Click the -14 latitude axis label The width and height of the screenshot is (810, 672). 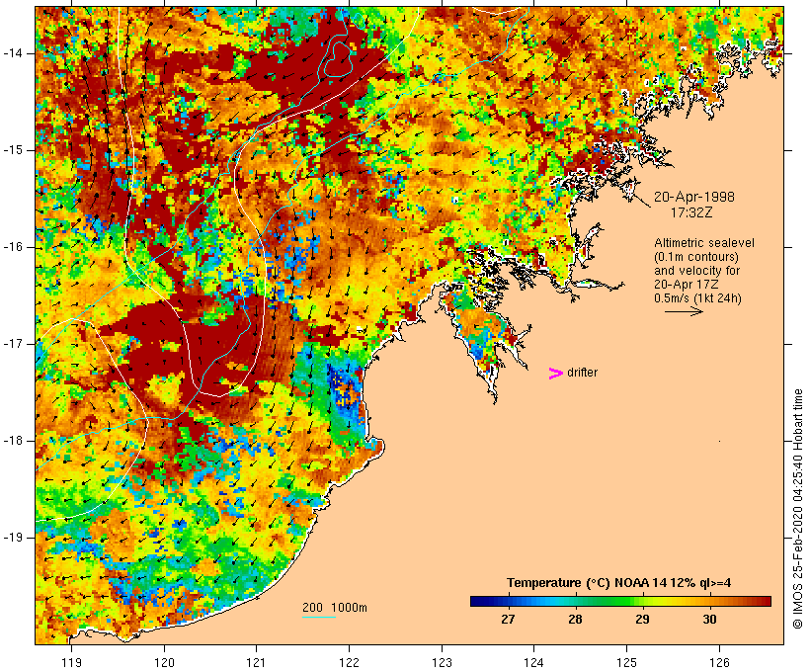(13, 53)
